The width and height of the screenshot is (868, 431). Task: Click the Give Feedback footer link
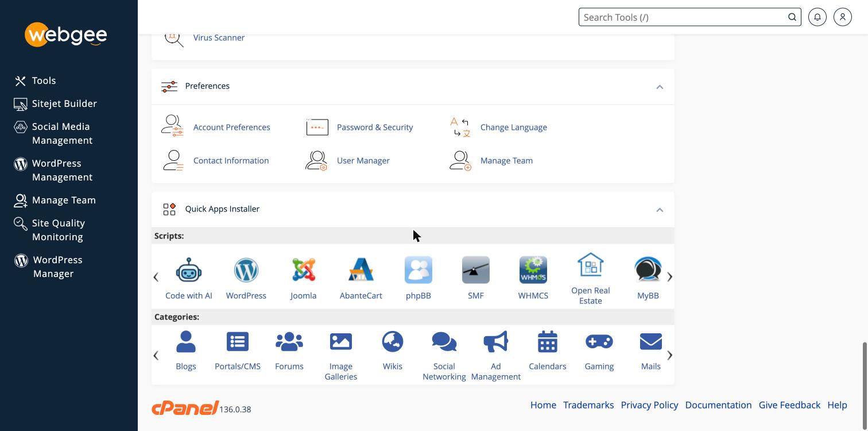(x=789, y=405)
